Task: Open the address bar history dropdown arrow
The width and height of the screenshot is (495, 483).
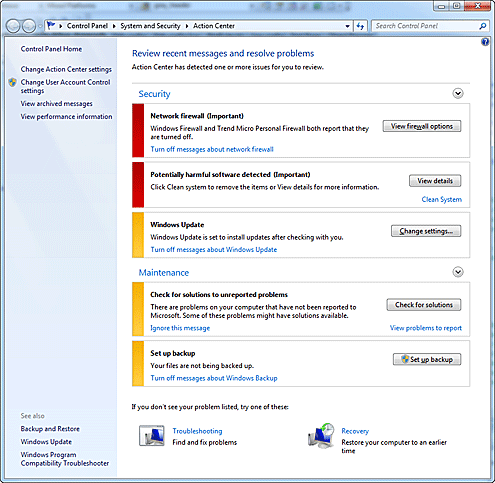Action: (x=347, y=26)
